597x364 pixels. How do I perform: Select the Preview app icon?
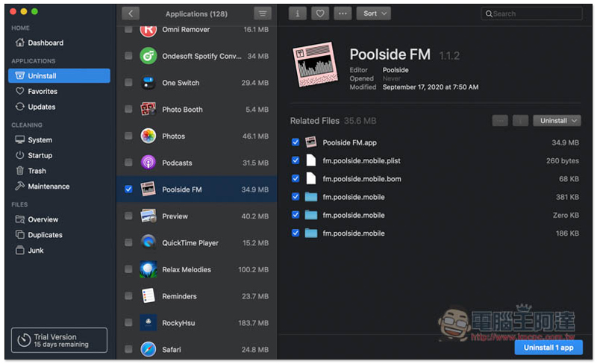tap(148, 216)
